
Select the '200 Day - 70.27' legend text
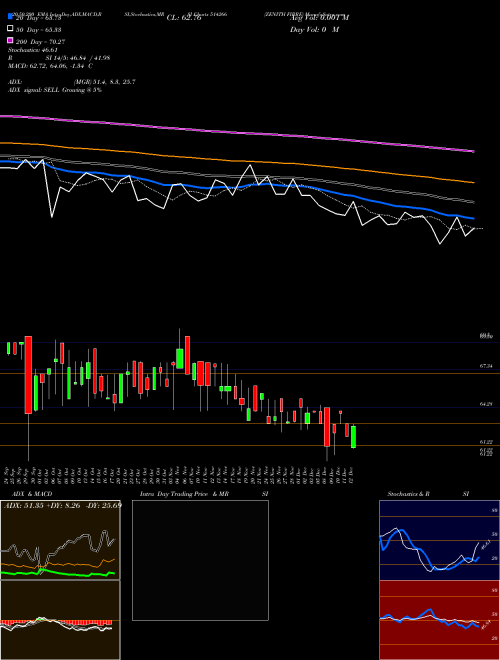point(40,42)
